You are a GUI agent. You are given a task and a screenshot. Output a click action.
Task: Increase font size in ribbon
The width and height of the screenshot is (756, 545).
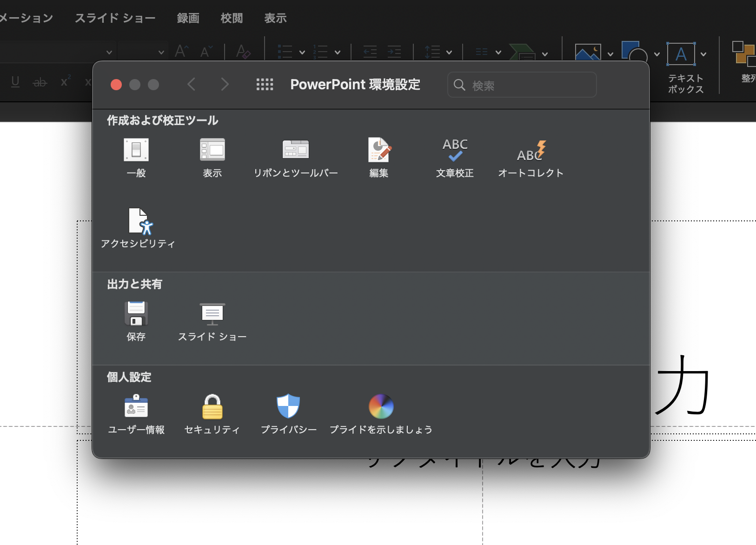tap(182, 51)
